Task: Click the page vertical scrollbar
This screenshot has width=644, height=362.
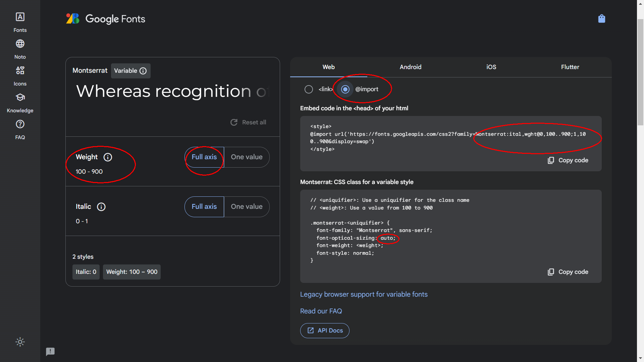Action: pyautogui.click(x=640, y=72)
